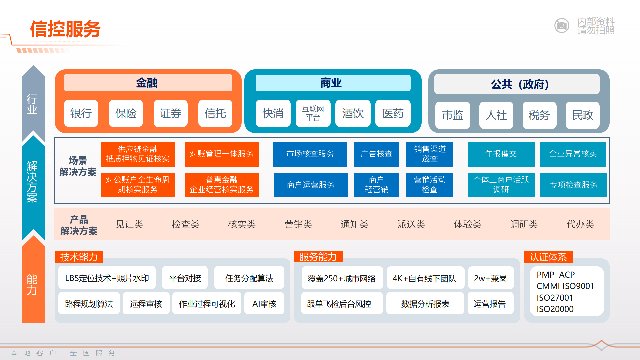640x360 pixels.
Task: Select the 平台对接 capability box
Action: tap(185, 278)
